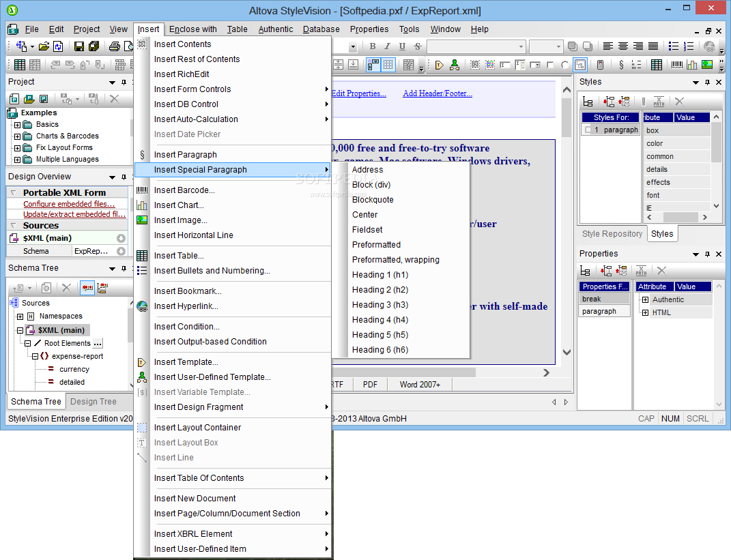Expand the Namespaces node in Schema Tree
The height and width of the screenshot is (560, 731).
point(20,316)
